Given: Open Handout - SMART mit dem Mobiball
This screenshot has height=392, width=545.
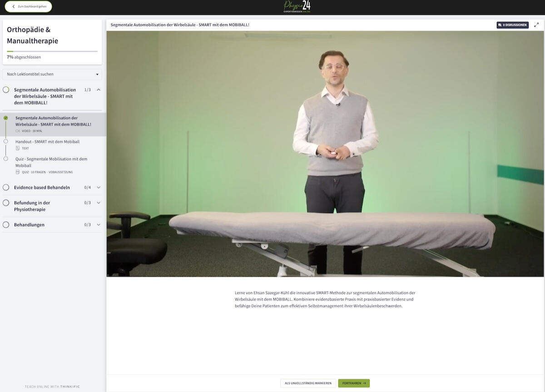Looking at the screenshot, I should tap(47, 142).
